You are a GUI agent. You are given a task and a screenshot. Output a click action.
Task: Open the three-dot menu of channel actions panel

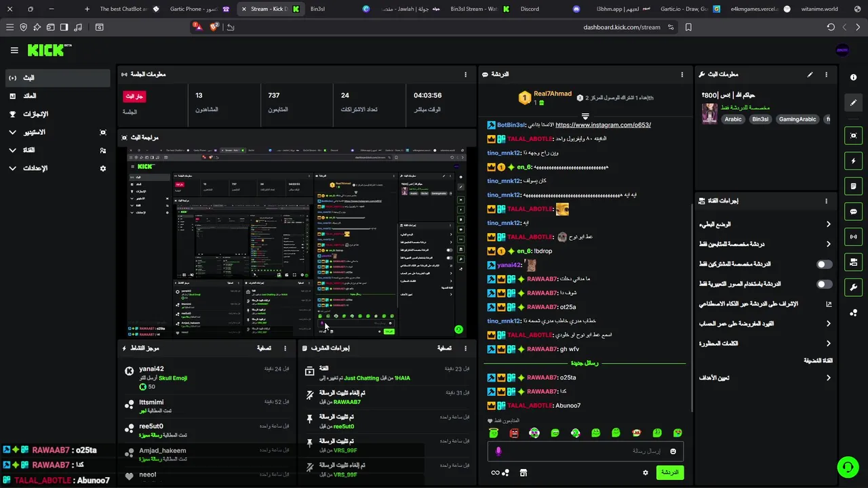pos(826,201)
